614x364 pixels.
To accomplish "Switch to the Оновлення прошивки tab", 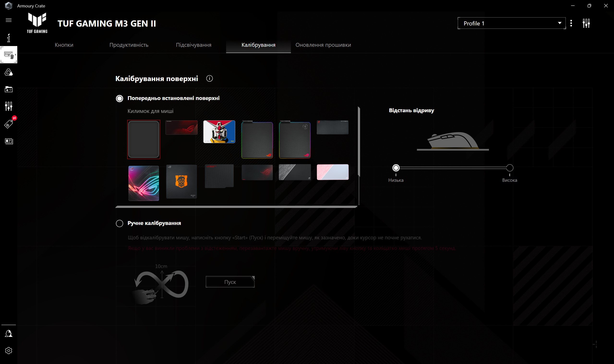I will click(x=323, y=45).
